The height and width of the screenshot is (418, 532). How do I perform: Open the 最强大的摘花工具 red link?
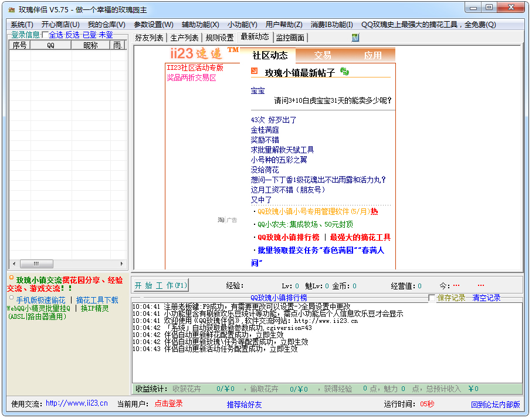[360, 237]
